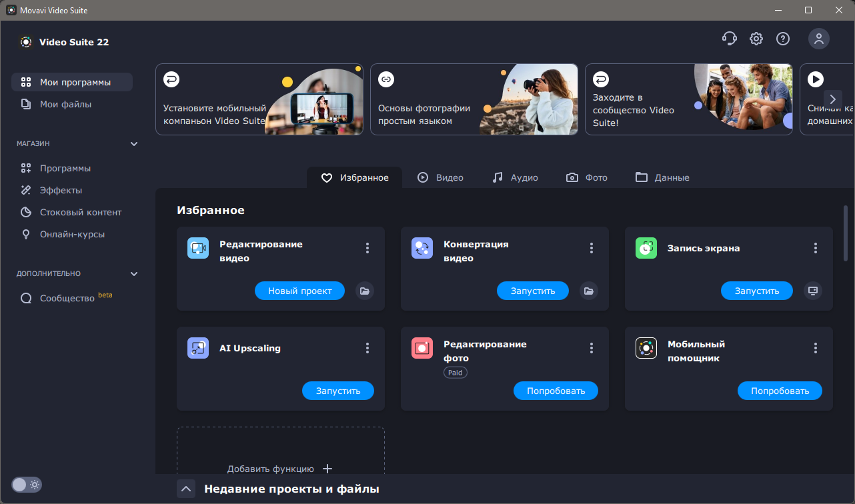
Task: Open the help question mark icon
Action: click(783, 39)
